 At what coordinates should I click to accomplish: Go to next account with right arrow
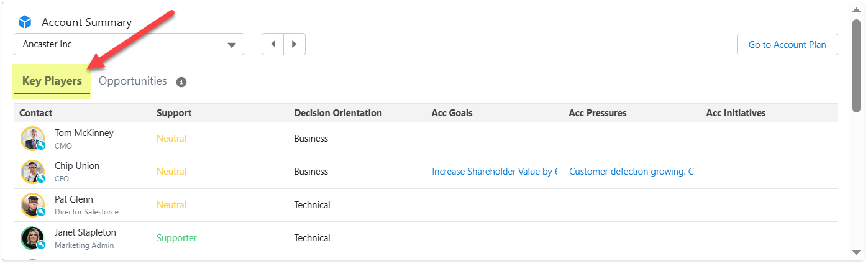[x=295, y=44]
